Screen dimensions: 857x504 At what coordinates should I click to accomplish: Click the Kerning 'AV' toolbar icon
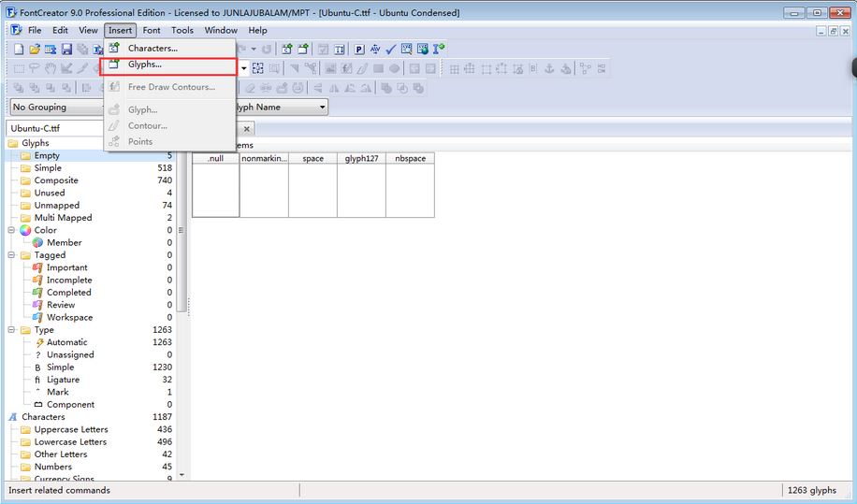(x=375, y=50)
